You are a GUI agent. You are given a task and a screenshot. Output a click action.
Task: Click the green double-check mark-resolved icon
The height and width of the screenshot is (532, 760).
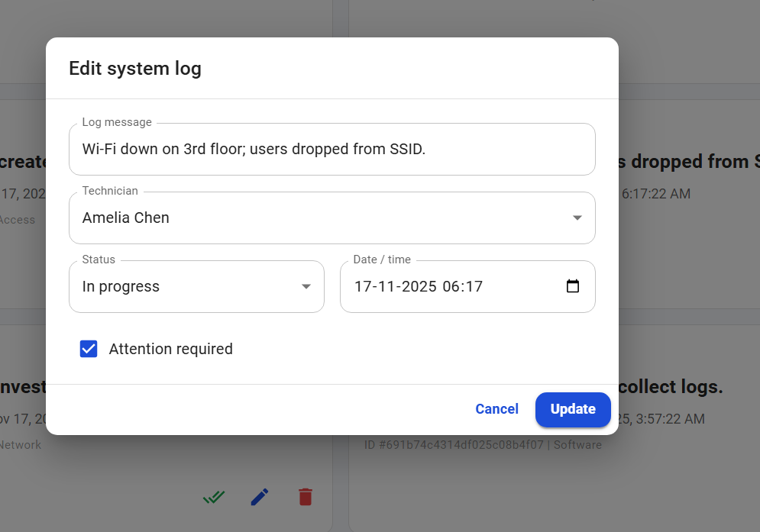click(214, 498)
